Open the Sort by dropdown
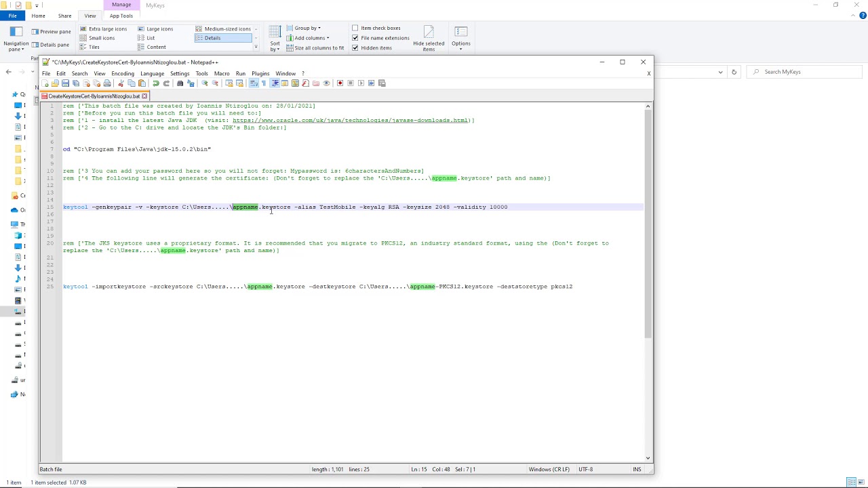Image resolution: width=868 pixels, height=488 pixels. (275, 39)
